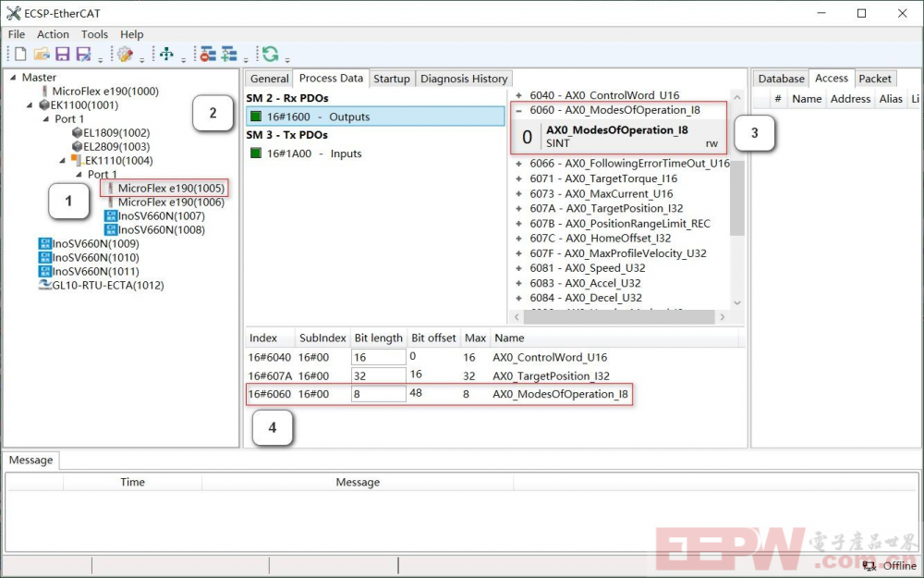
Task: Click the EL2809(1003) module icon
Action: pos(78,146)
